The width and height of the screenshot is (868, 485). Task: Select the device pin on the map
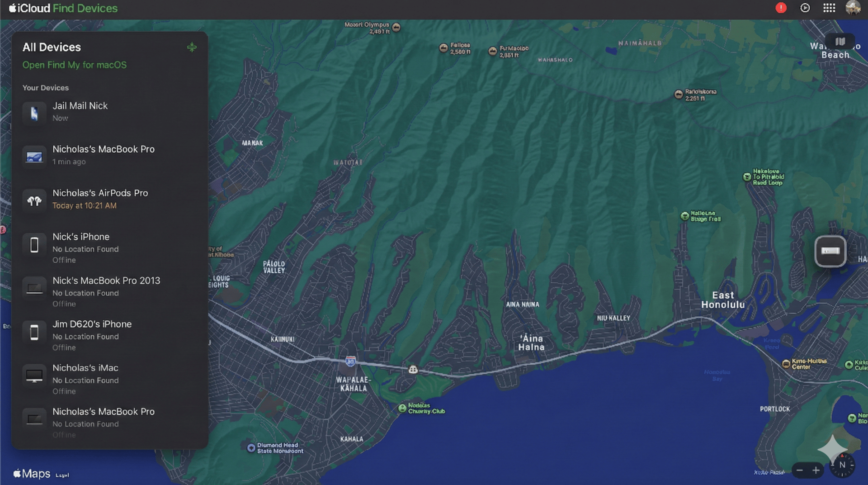[830, 251]
